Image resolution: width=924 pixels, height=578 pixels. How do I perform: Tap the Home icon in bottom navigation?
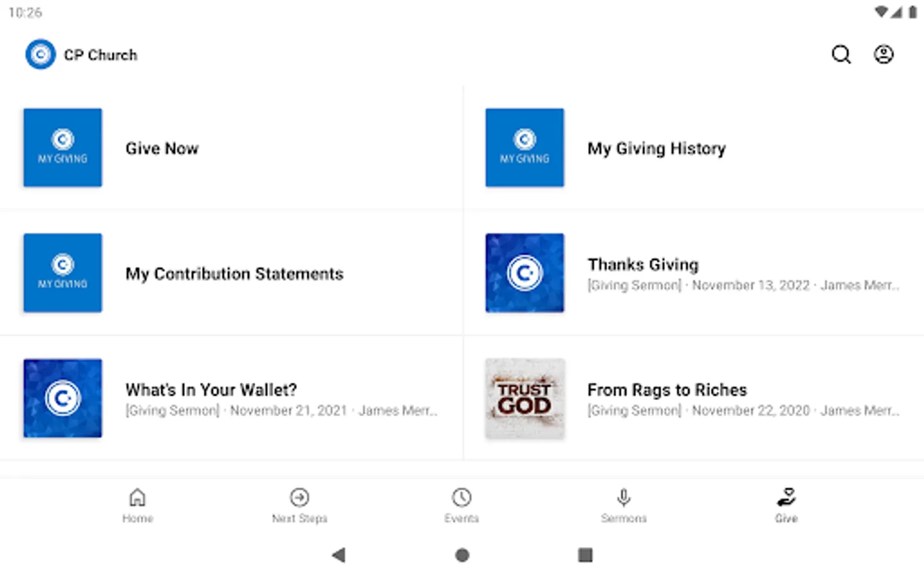click(137, 504)
